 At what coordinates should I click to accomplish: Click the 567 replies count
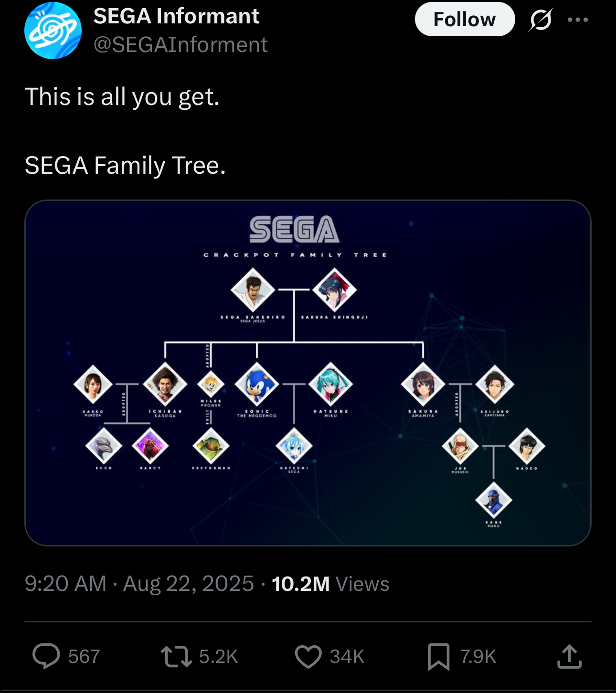[84, 657]
